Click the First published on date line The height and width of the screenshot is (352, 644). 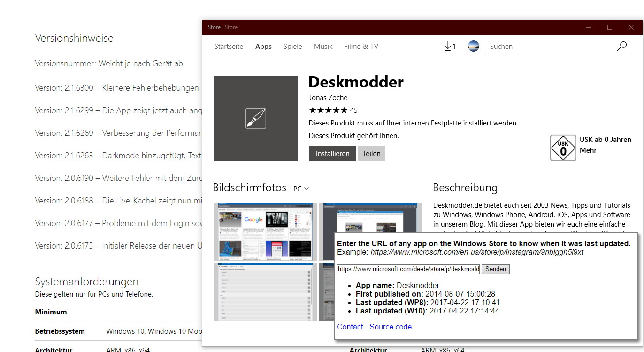click(425, 294)
